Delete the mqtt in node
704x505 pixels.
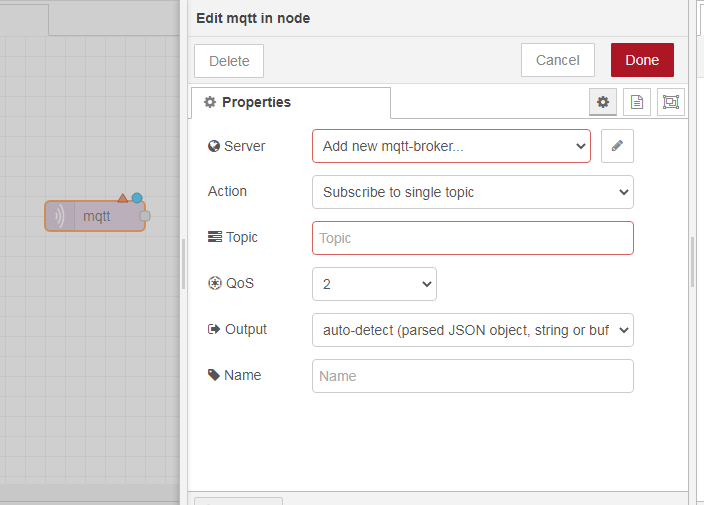[x=229, y=61]
